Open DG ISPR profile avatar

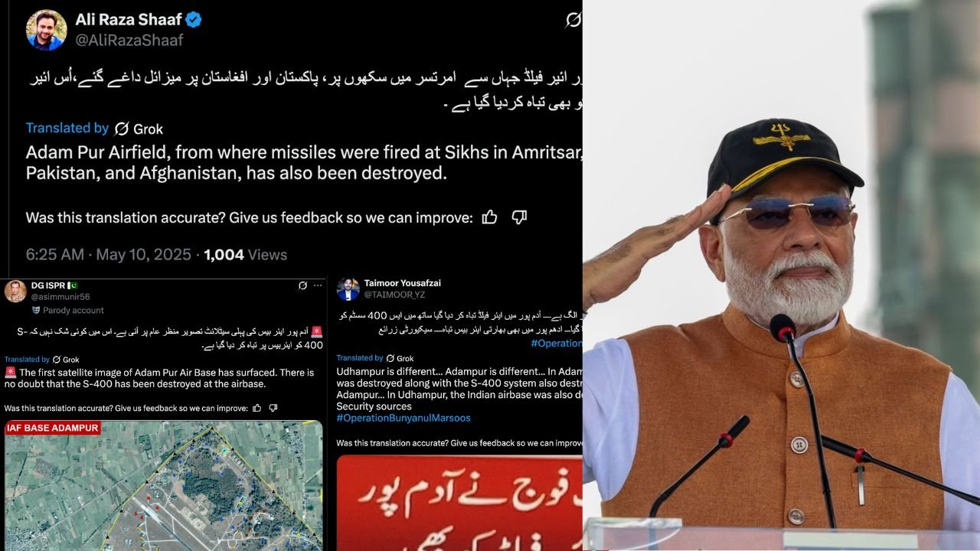coord(15,291)
